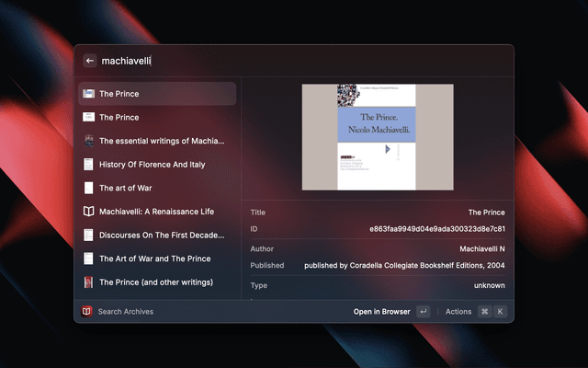Click the back arrow beside the search field

pyautogui.click(x=89, y=61)
